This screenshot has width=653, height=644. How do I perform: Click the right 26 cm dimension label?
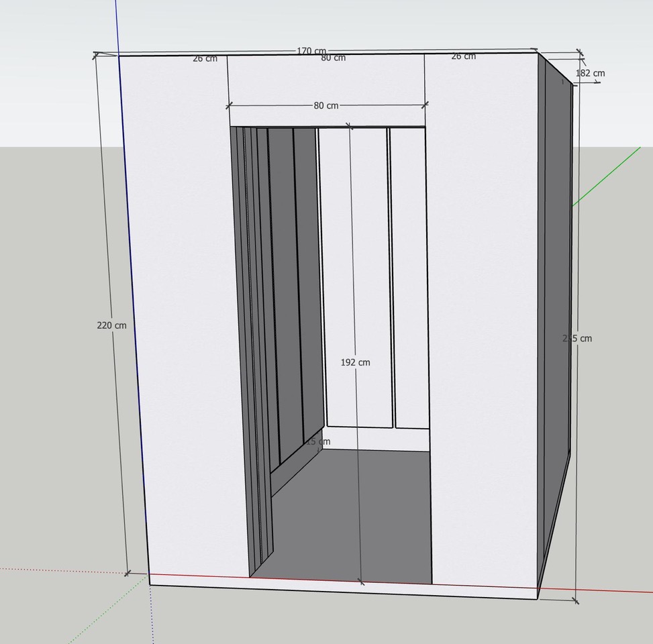click(x=463, y=56)
